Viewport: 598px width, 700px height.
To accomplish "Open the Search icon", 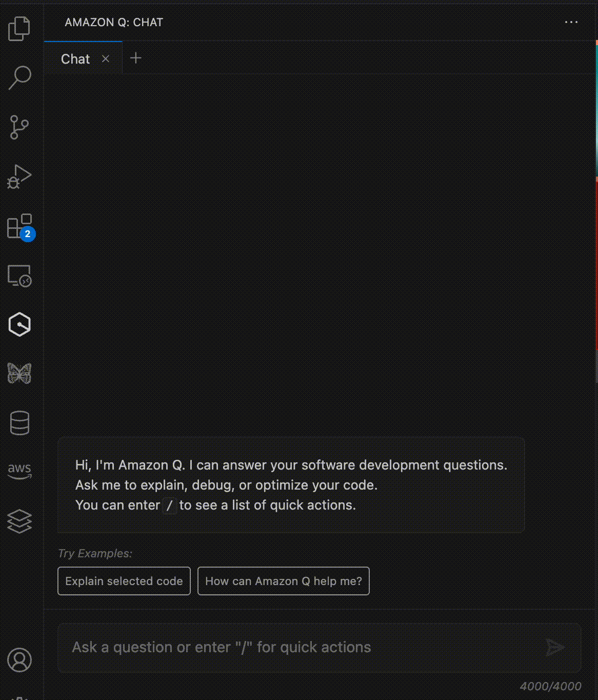I will point(19,77).
